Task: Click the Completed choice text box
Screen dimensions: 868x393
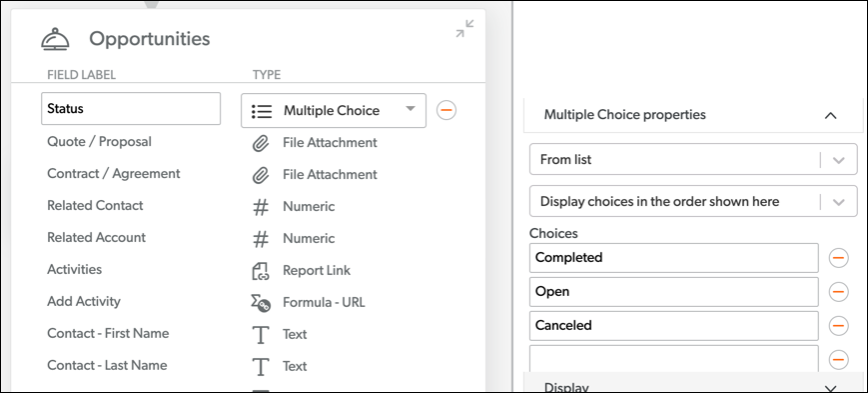Action: [x=673, y=258]
